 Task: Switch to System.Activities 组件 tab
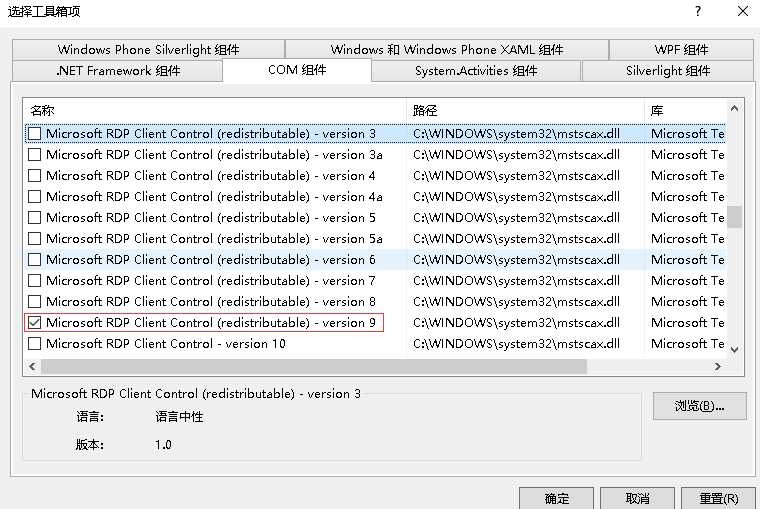(476, 71)
